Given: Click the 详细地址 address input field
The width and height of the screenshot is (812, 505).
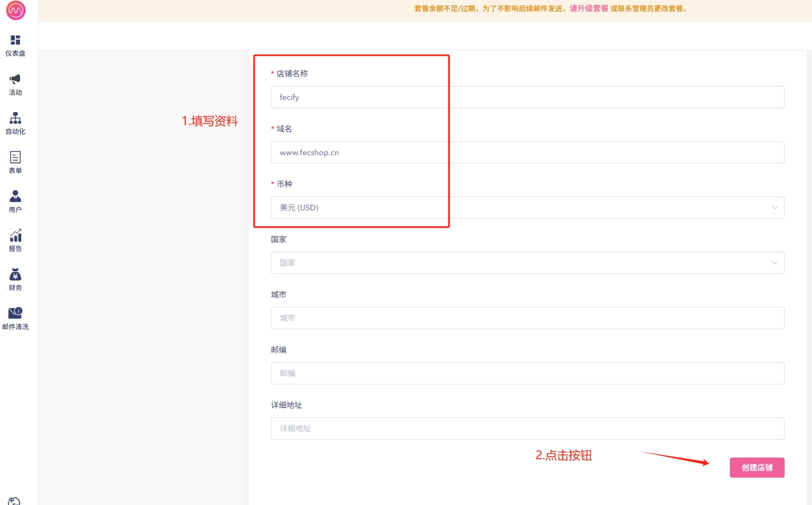Looking at the screenshot, I should click(x=527, y=429).
